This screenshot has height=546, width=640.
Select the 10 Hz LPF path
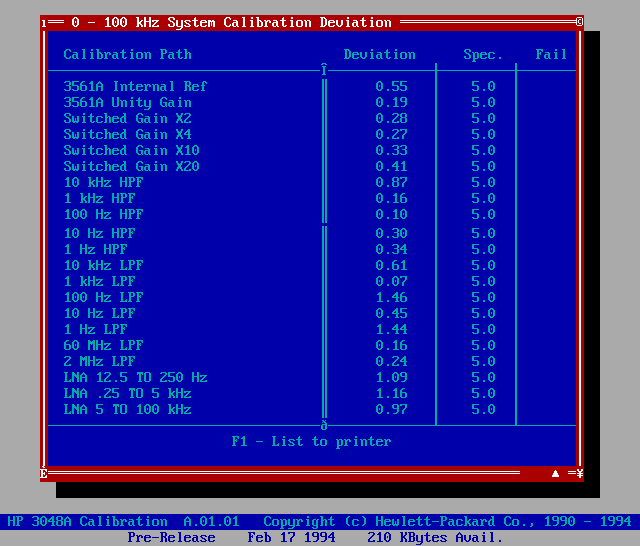pos(99,313)
